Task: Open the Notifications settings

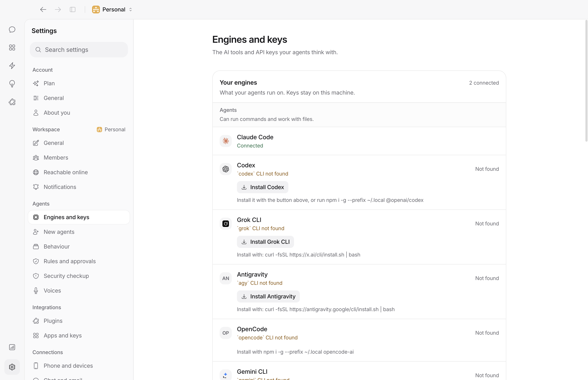Action: [79, 187]
